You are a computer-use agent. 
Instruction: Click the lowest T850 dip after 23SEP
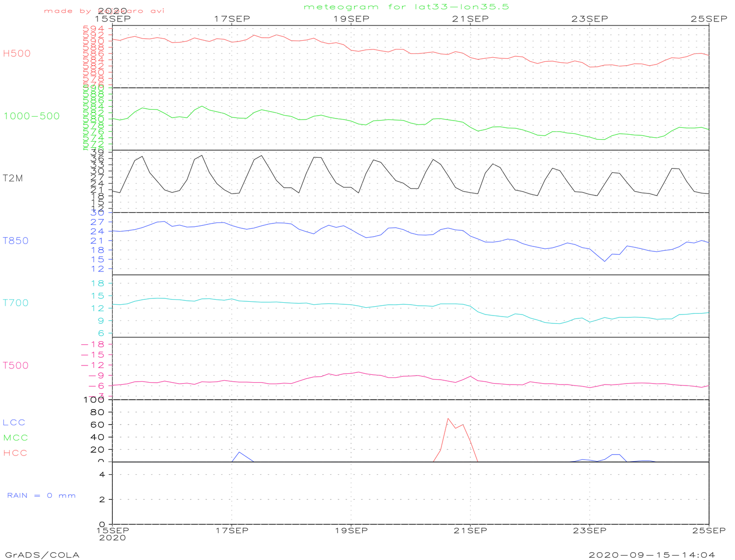(x=605, y=261)
